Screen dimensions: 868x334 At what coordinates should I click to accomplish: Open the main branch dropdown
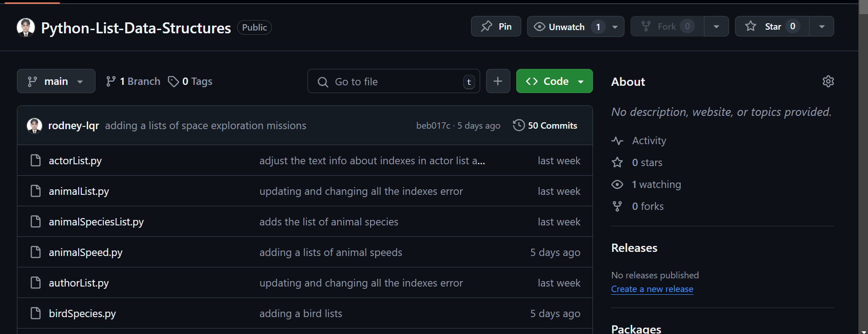pyautogui.click(x=56, y=81)
